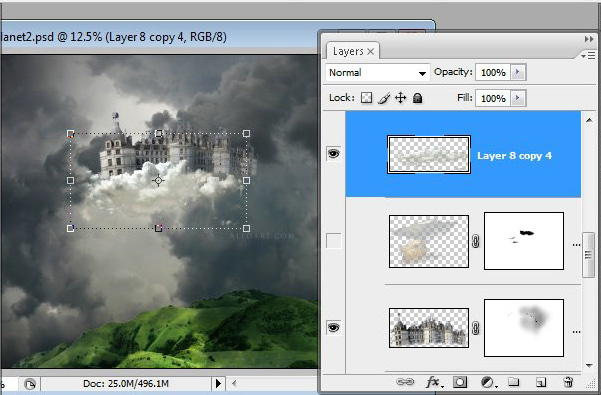Open Opacity slider arrow
This screenshot has width=601, height=395.
pos(518,72)
